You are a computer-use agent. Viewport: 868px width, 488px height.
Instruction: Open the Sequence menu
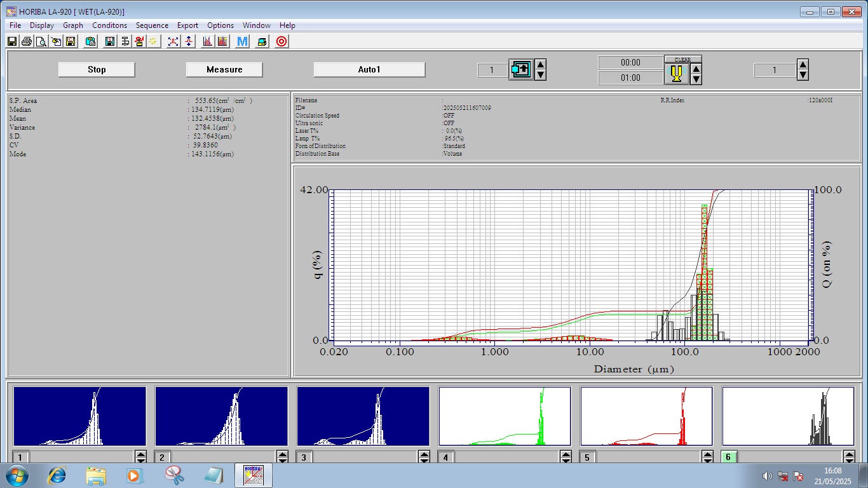152,25
